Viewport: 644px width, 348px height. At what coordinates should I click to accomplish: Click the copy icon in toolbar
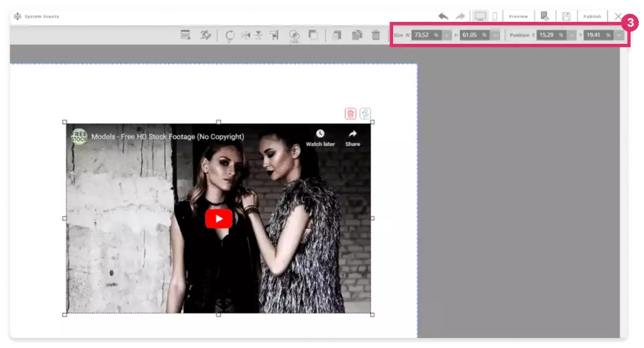click(x=336, y=35)
